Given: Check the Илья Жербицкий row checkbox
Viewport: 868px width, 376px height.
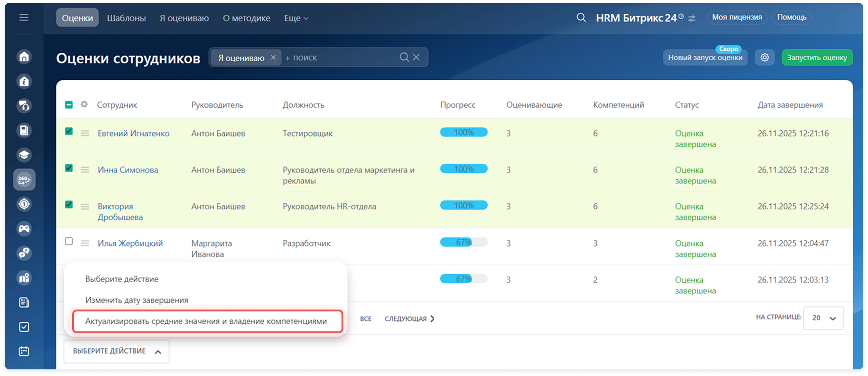Looking at the screenshot, I should [x=69, y=241].
